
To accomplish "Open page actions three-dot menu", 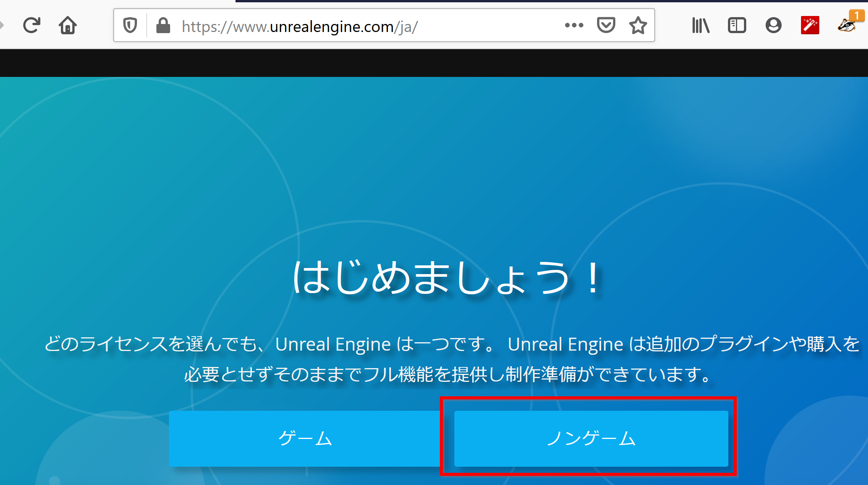I will pyautogui.click(x=574, y=26).
